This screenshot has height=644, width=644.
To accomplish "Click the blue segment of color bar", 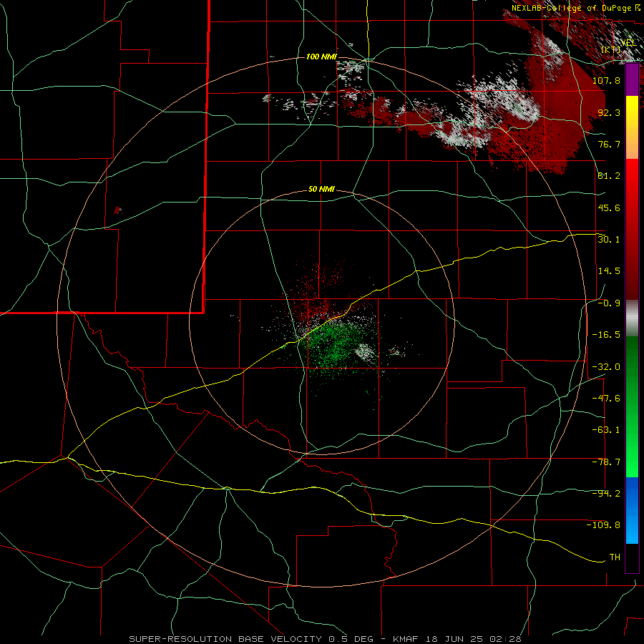I will [x=632, y=510].
